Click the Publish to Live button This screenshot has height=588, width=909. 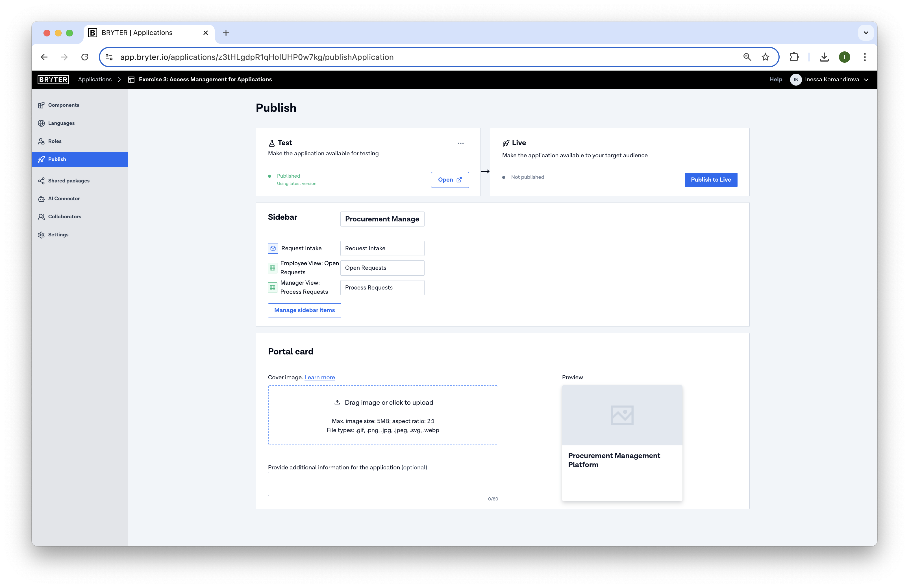click(x=710, y=180)
